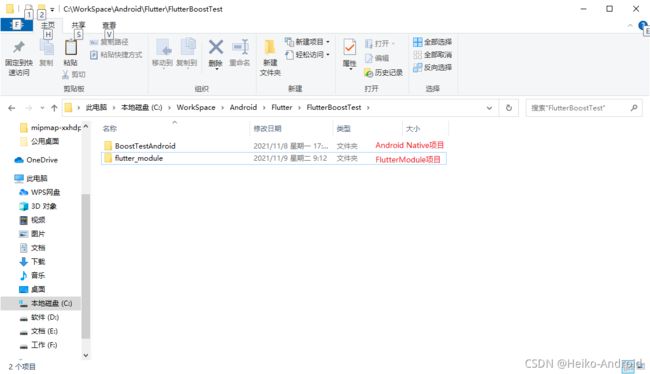Click the Paste clipboard icon
The width and height of the screenshot is (650, 374).
[71, 48]
